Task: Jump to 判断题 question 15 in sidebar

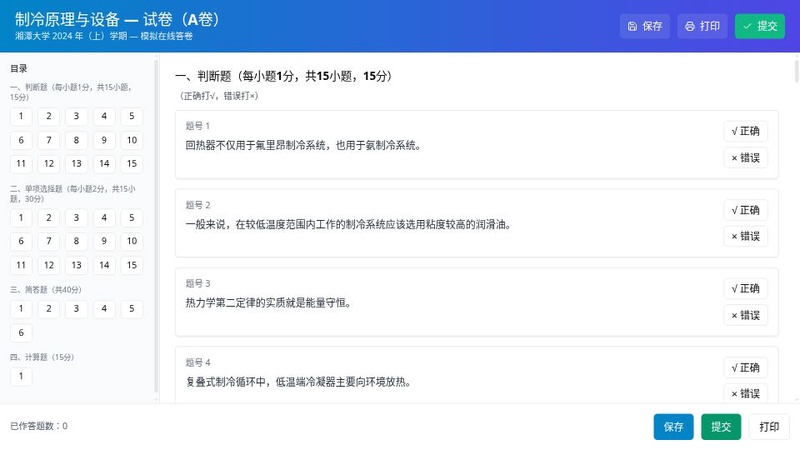Action: 132,164
